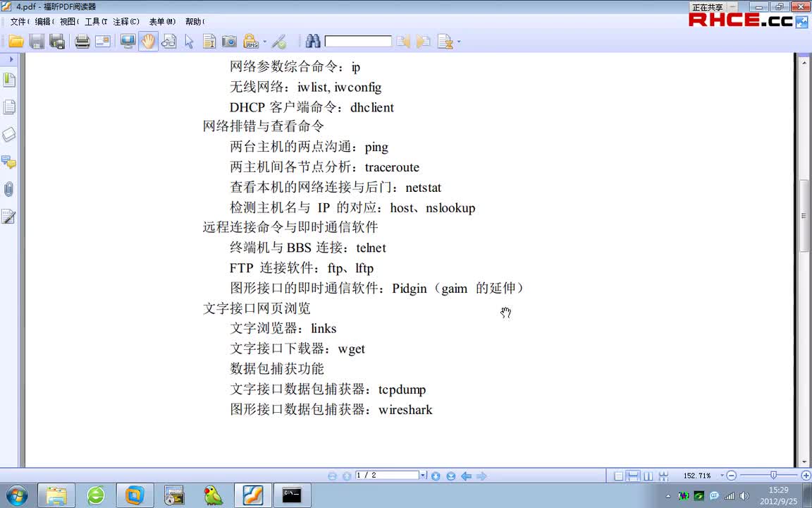Viewport: 812px width, 508px height.
Task: Open the zoom percentage dropdown at 152.71%
Action: point(722,476)
